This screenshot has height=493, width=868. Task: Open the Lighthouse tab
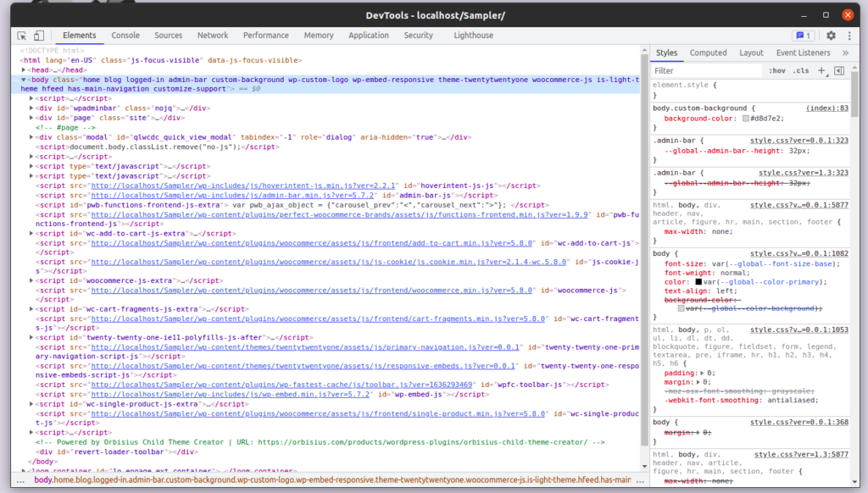point(473,36)
